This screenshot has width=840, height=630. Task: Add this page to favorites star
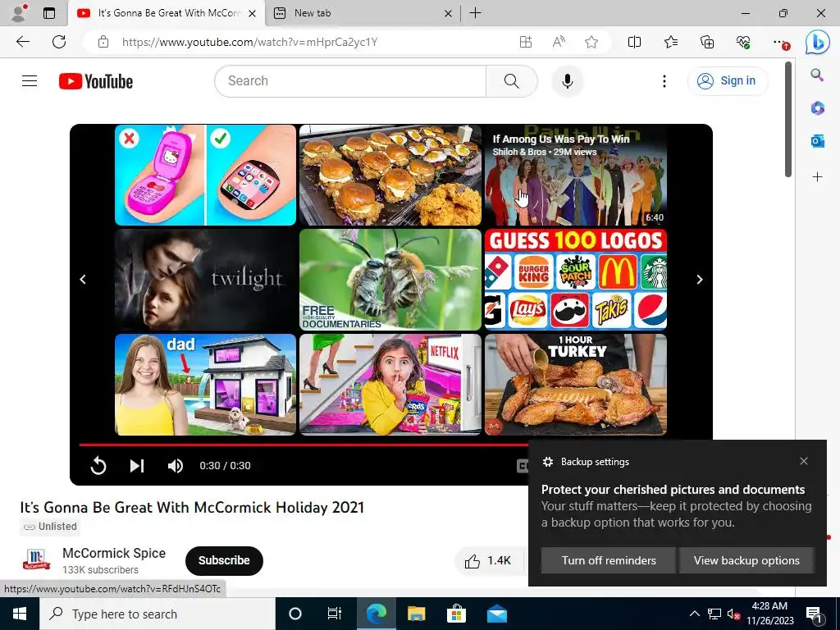pos(591,42)
